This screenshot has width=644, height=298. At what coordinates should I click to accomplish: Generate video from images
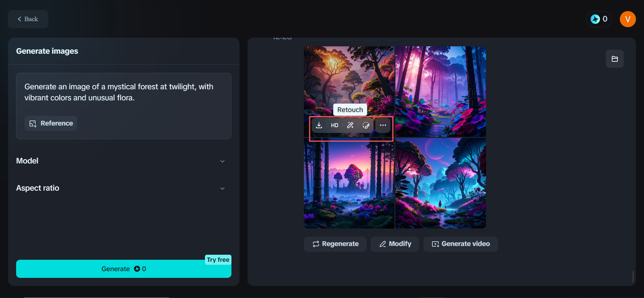coord(460,244)
